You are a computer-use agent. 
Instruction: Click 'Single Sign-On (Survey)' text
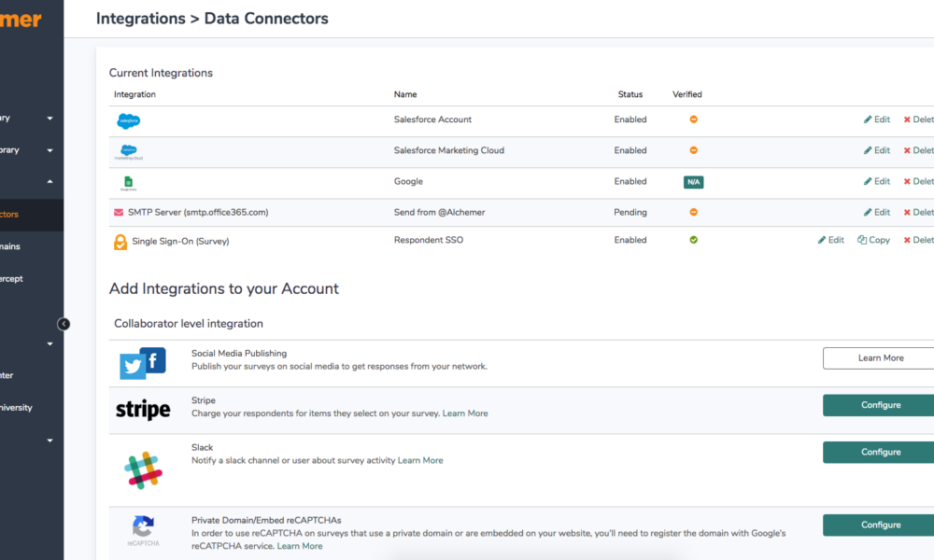[180, 242]
